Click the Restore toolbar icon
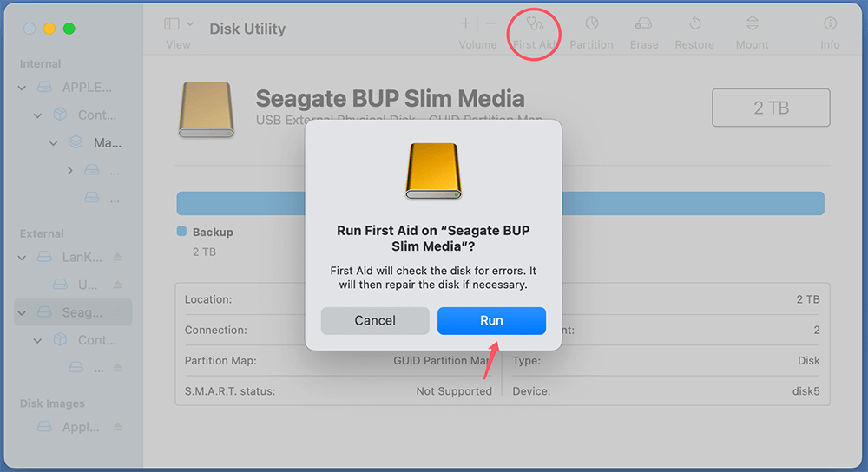 click(x=695, y=24)
